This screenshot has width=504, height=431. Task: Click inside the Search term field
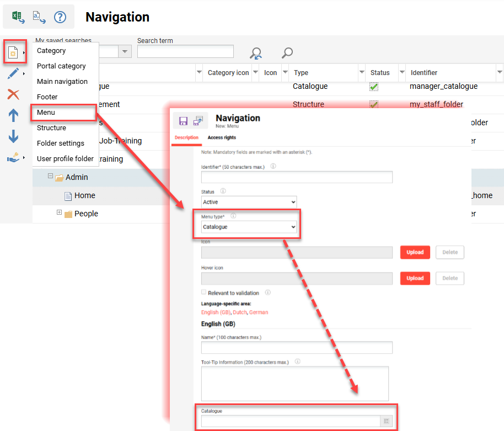185,51
